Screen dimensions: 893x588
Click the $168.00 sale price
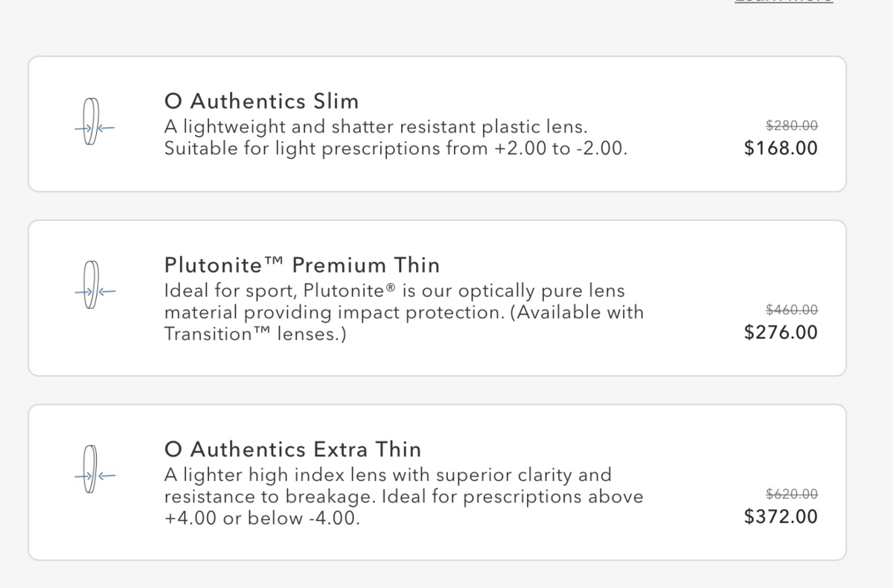tap(781, 148)
